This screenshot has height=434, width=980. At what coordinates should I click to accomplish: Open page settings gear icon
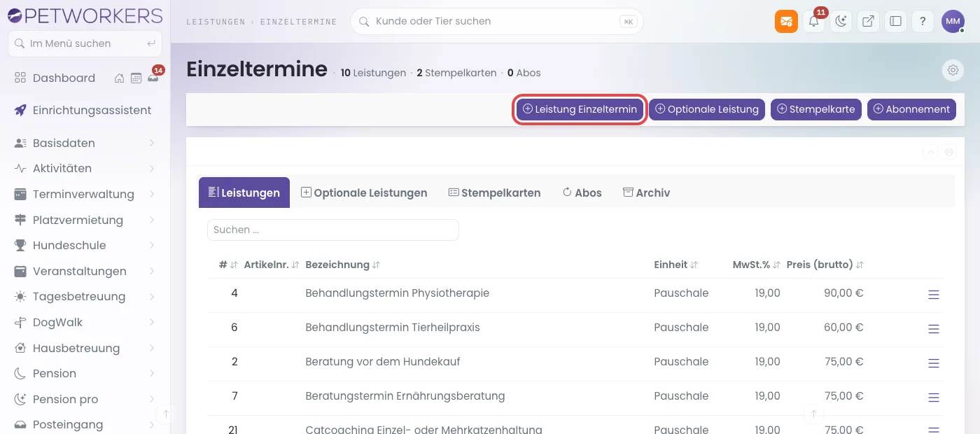pyautogui.click(x=952, y=70)
